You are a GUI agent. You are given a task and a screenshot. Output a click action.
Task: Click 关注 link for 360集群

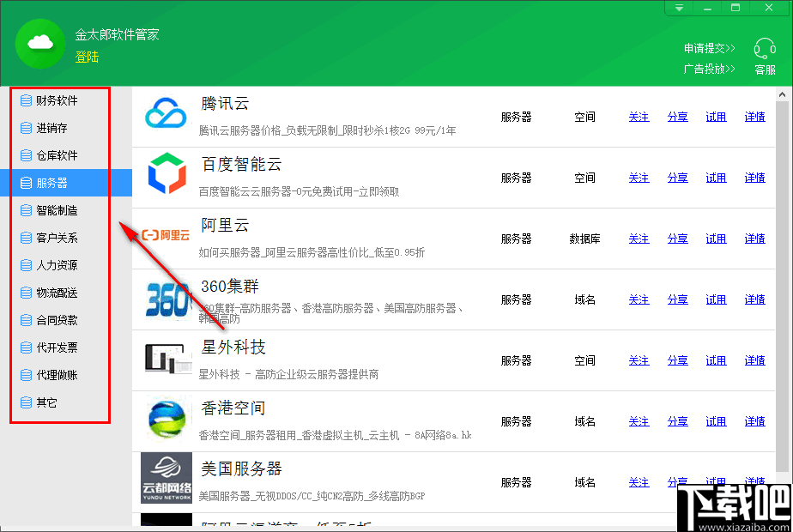click(x=639, y=299)
